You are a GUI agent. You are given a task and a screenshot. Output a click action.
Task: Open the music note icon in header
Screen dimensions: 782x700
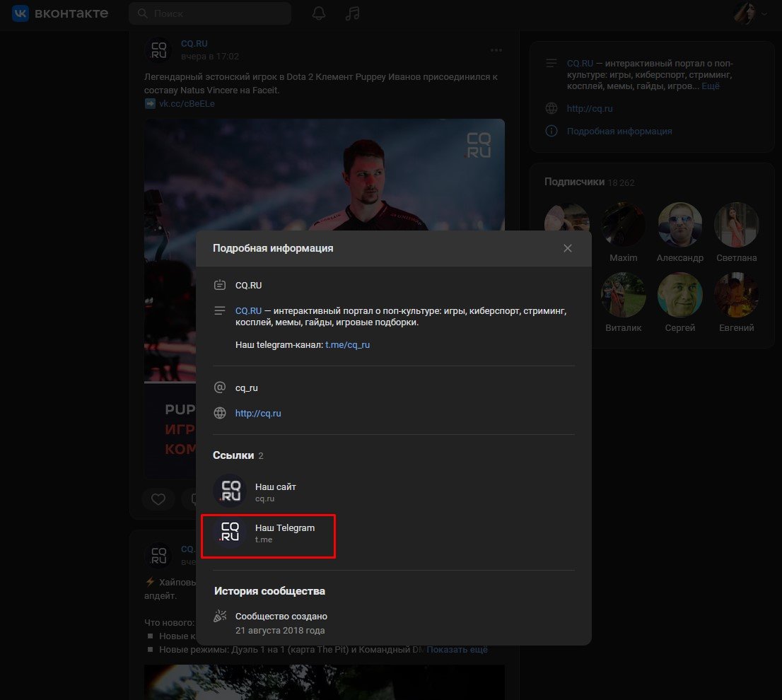(352, 13)
